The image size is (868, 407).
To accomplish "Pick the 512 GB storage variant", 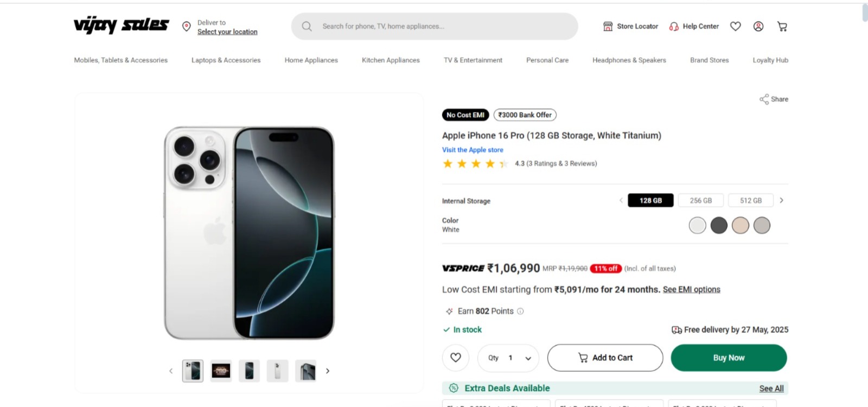I will coord(751,200).
